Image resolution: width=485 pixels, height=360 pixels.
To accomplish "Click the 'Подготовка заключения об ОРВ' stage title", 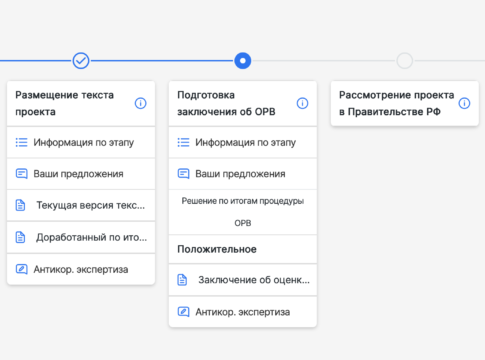I will (x=226, y=103).
